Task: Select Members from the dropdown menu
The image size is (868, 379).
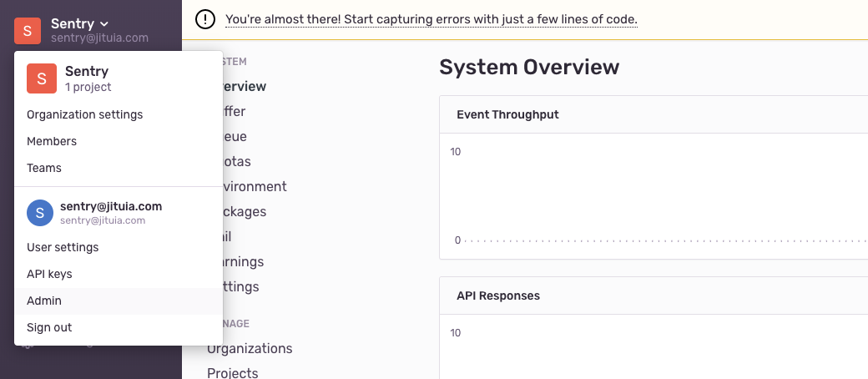Action: click(x=52, y=141)
